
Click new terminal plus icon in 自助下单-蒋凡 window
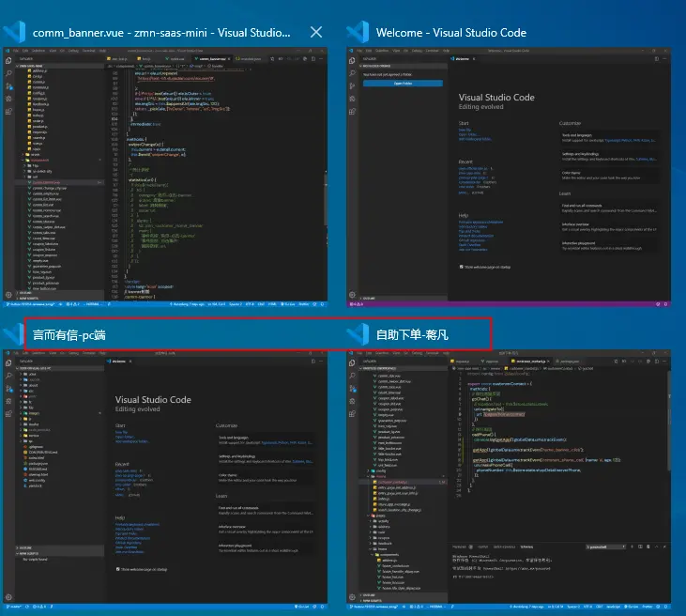click(632, 547)
